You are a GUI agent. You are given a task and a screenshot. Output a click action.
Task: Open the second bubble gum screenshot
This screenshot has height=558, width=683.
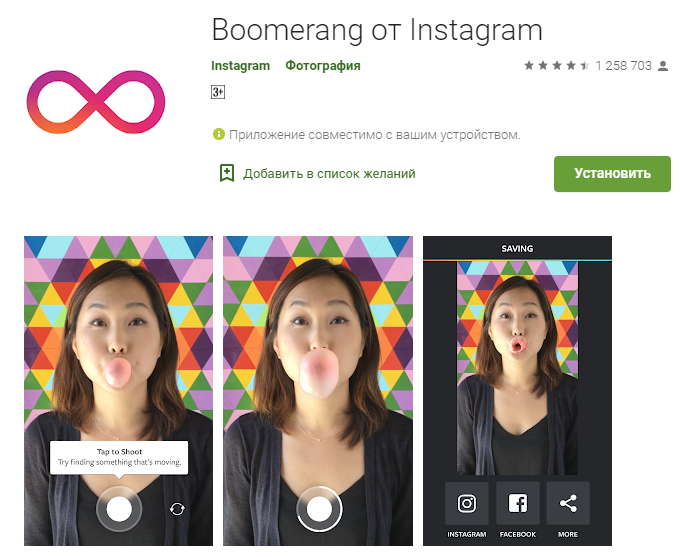point(318,391)
